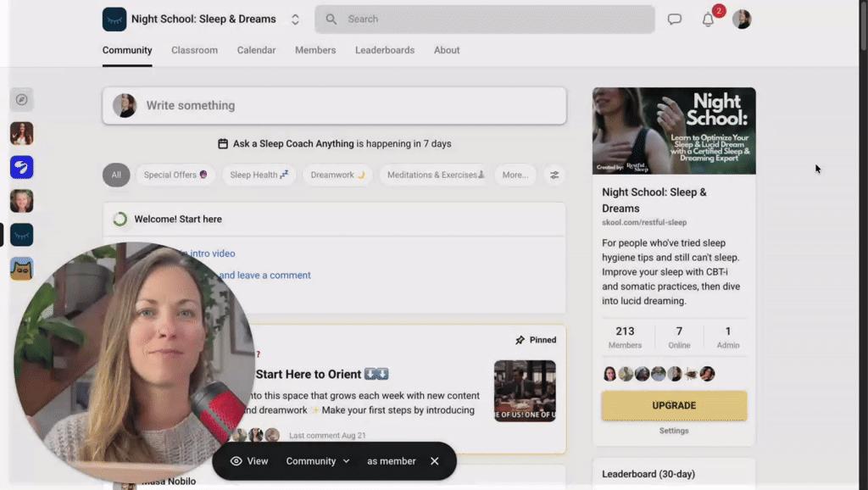The image size is (868, 490).
Task: Click the Welcome progress ring indicator
Action: pyautogui.click(x=120, y=220)
